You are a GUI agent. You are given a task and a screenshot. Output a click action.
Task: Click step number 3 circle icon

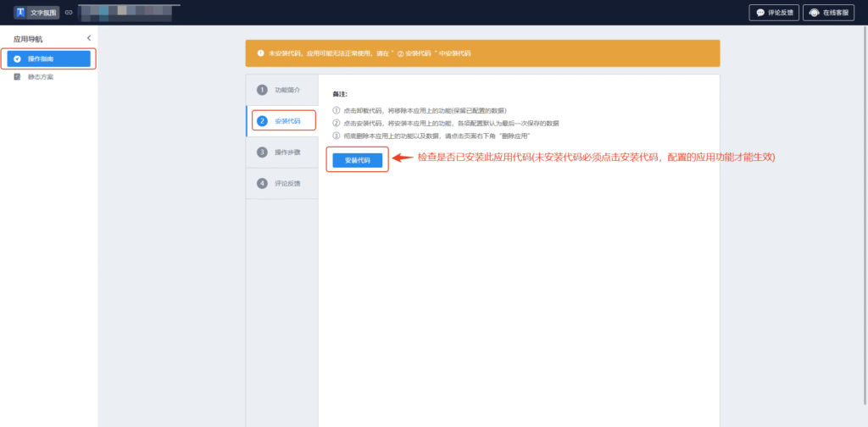coord(263,152)
